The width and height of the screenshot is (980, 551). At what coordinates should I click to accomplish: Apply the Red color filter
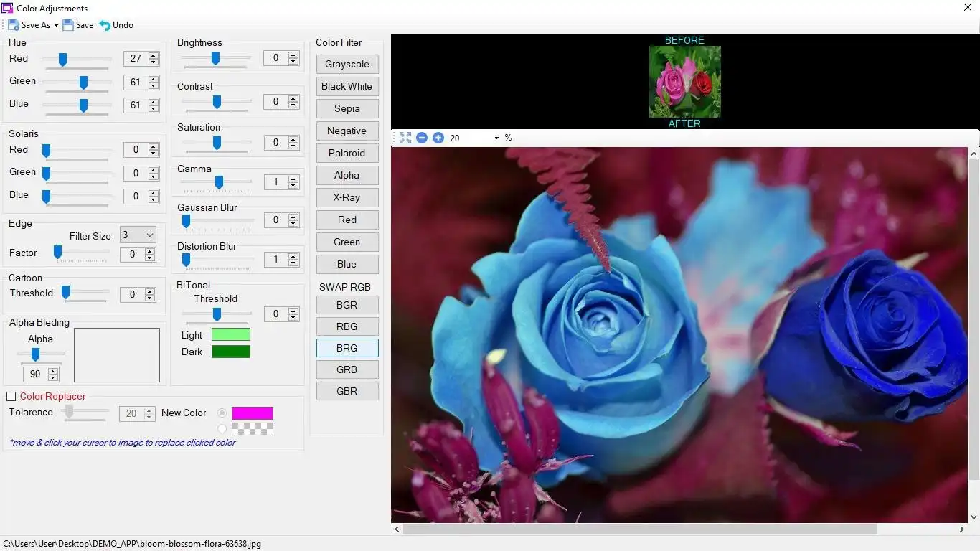[347, 220]
